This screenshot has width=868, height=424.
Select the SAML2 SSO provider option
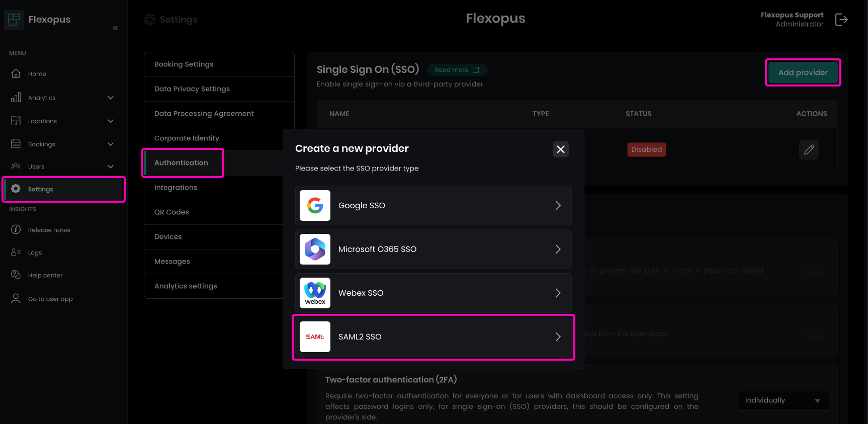click(433, 336)
